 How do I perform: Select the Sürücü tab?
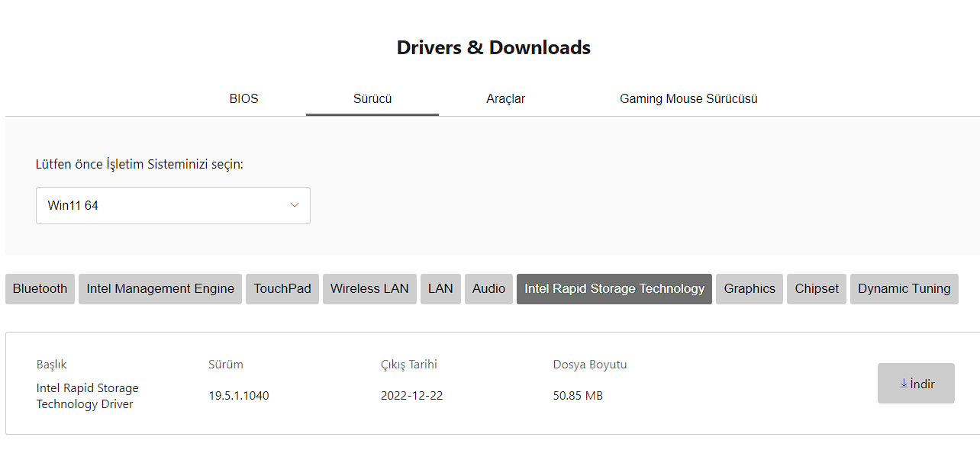(x=372, y=98)
